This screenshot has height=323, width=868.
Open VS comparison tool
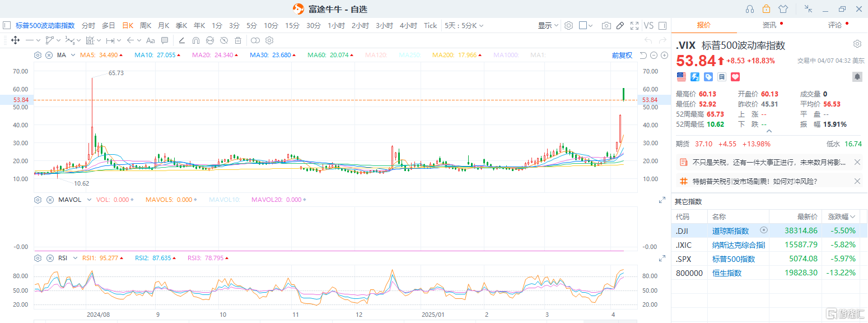pyautogui.click(x=648, y=25)
